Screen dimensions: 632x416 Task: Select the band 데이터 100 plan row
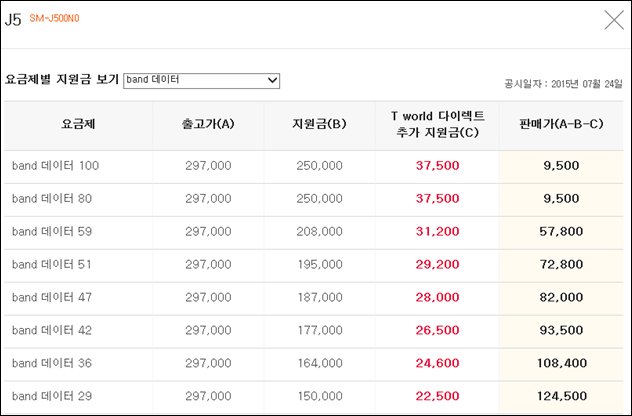click(x=314, y=166)
